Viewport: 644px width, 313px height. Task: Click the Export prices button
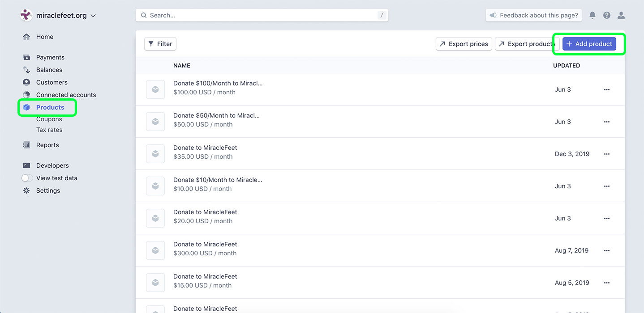(x=464, y=44)
